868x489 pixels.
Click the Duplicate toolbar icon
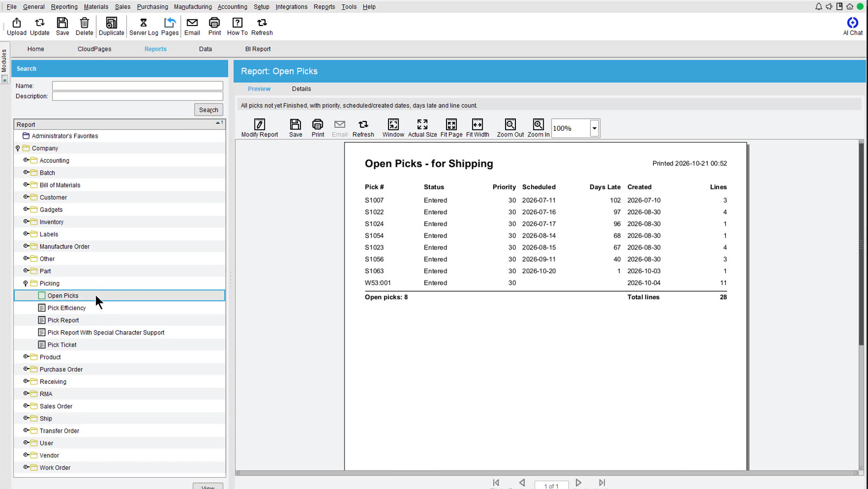[x=111, y=26]
